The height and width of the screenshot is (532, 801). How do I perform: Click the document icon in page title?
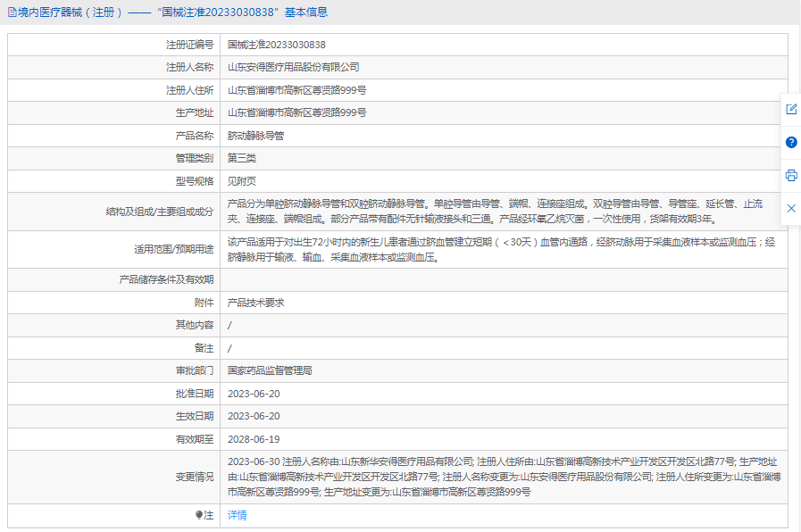pos(13,12)
